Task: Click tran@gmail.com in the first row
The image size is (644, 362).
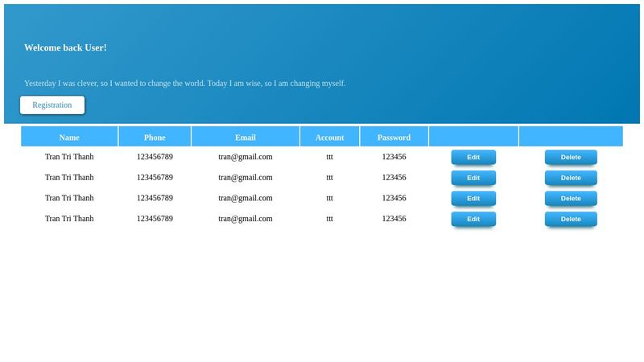Action: [246, 157]
